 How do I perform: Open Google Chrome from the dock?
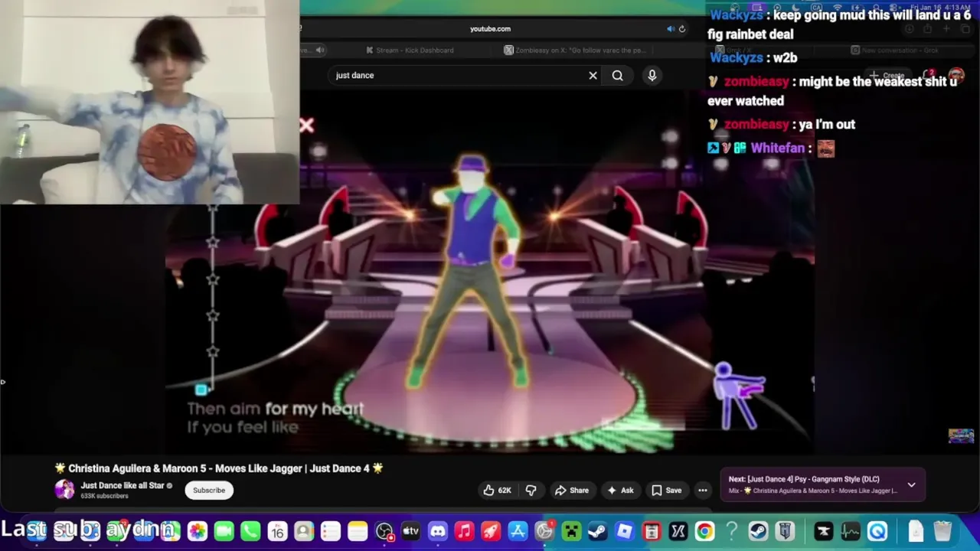(x=704, y=530)
